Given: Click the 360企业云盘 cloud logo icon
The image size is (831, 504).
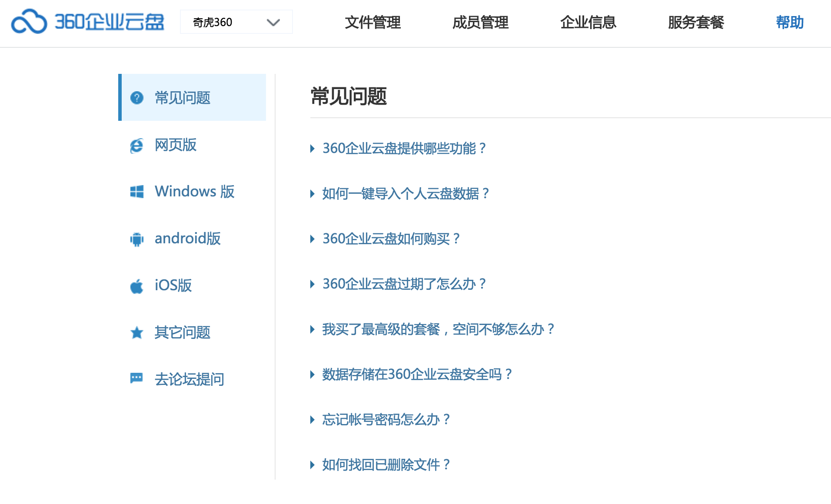Looking at the screenshot, I should 29,22.
